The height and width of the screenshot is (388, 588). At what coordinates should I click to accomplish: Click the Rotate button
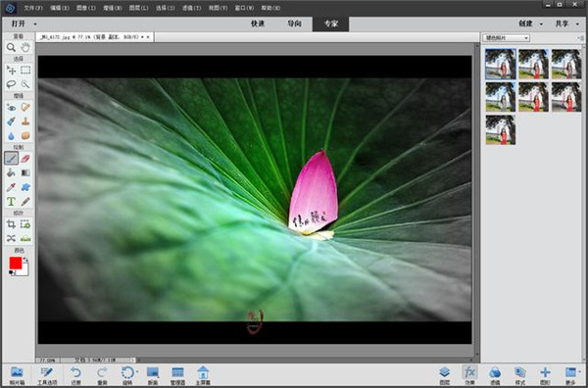[x=127, y=375]
